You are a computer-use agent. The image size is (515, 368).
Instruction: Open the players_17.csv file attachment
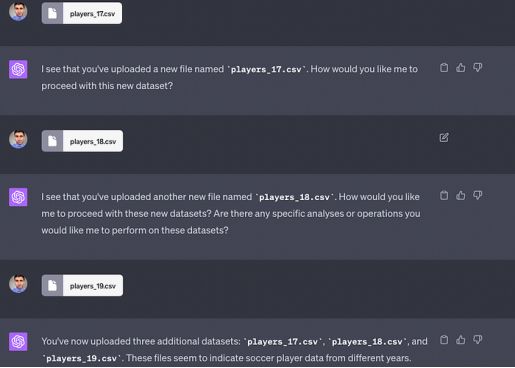click(82, 13)
